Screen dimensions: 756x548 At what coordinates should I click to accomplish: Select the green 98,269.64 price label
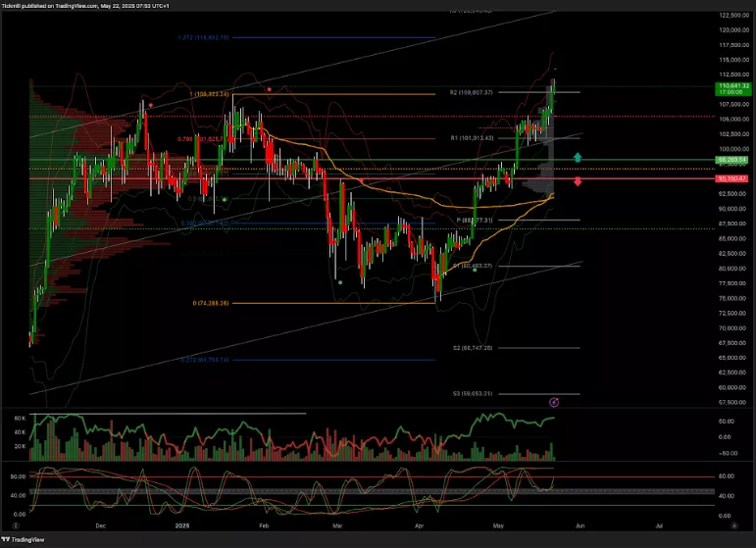pyautogui.click(x=732, y=159)
